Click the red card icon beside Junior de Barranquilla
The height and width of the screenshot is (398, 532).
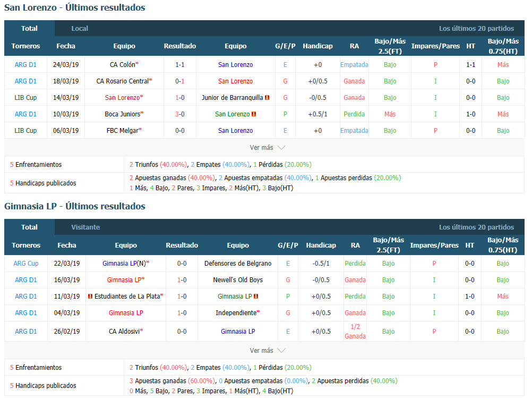pos(267,98)
